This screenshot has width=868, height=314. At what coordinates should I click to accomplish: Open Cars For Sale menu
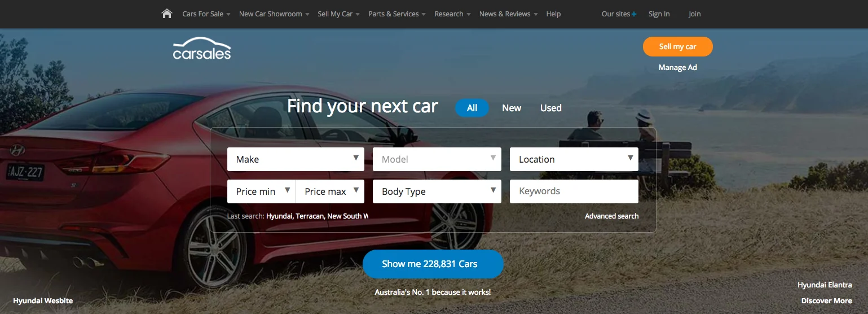coord(206,14)
